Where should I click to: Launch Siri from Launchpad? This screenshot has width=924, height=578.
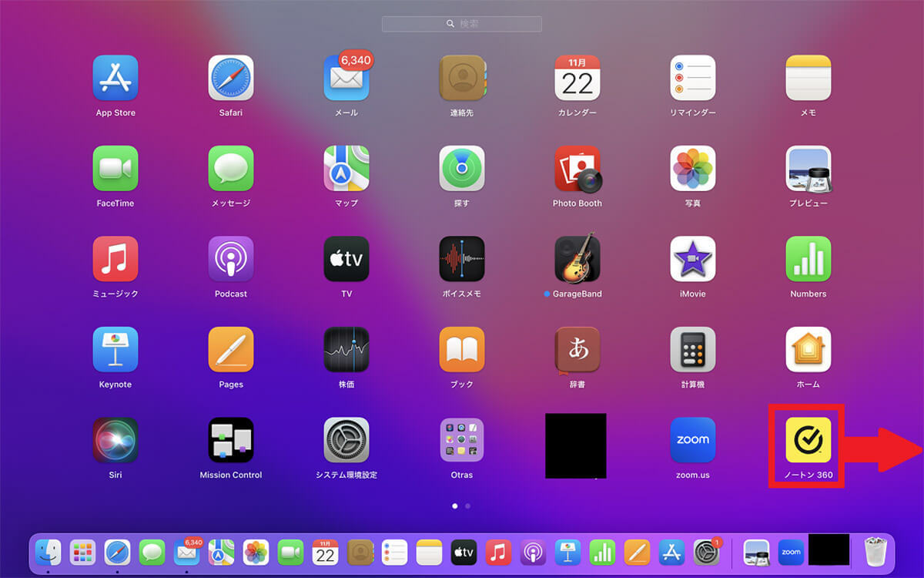(115, 440)
